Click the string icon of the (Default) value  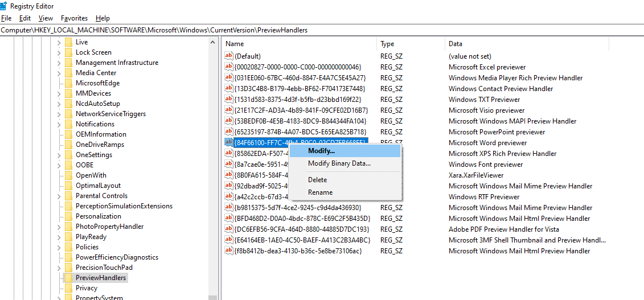pyautogui.click(x=229, y=56)
